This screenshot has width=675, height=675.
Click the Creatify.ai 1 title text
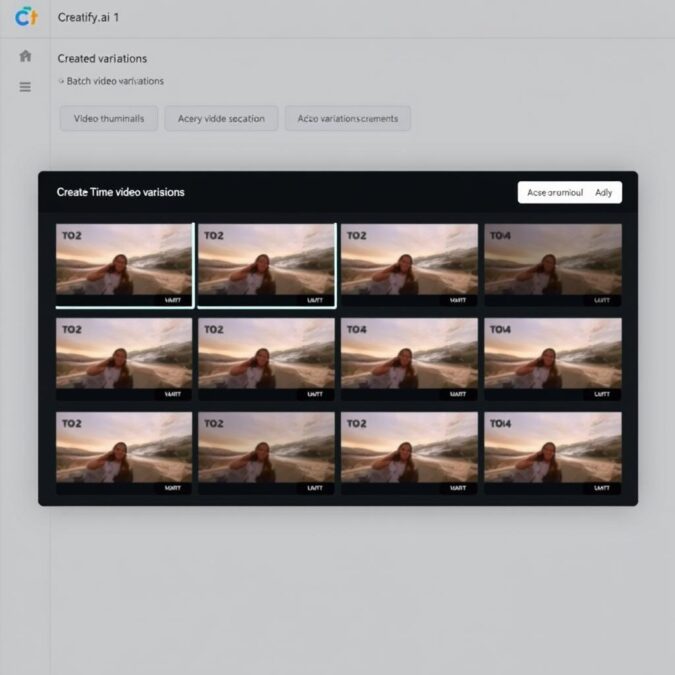click(88, 18)
